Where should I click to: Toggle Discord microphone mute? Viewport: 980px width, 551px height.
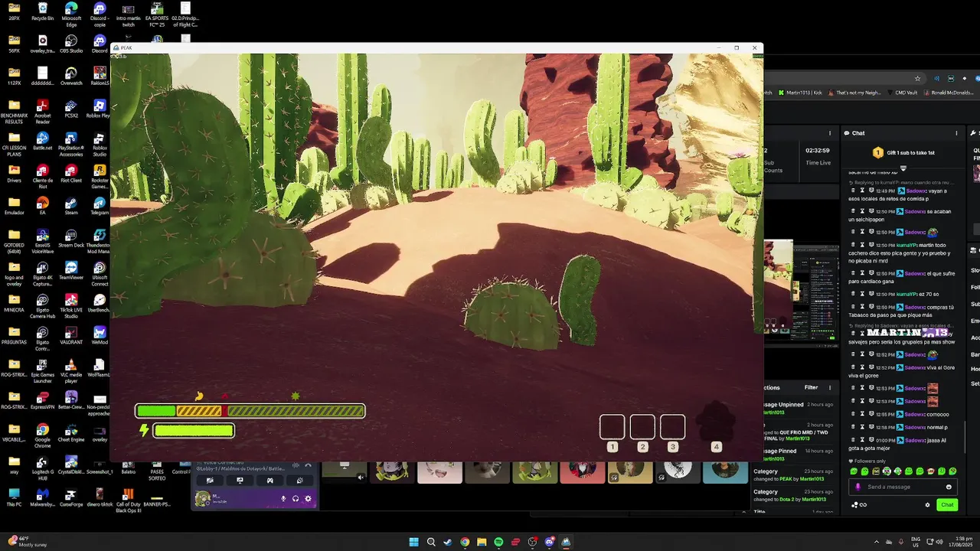point(283,498)
